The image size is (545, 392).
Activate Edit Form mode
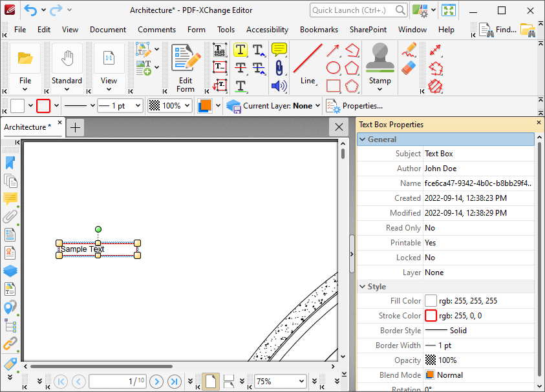pyautogui.click(x=184, y=61)
